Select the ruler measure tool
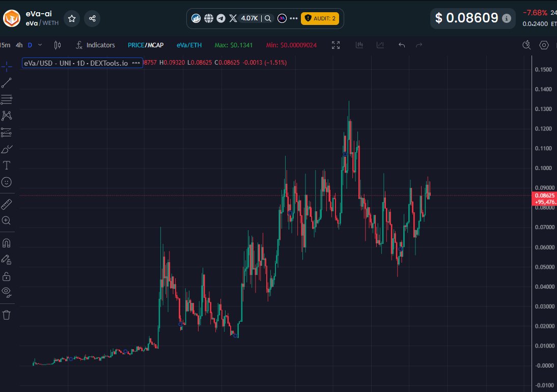 coord(7,204)
